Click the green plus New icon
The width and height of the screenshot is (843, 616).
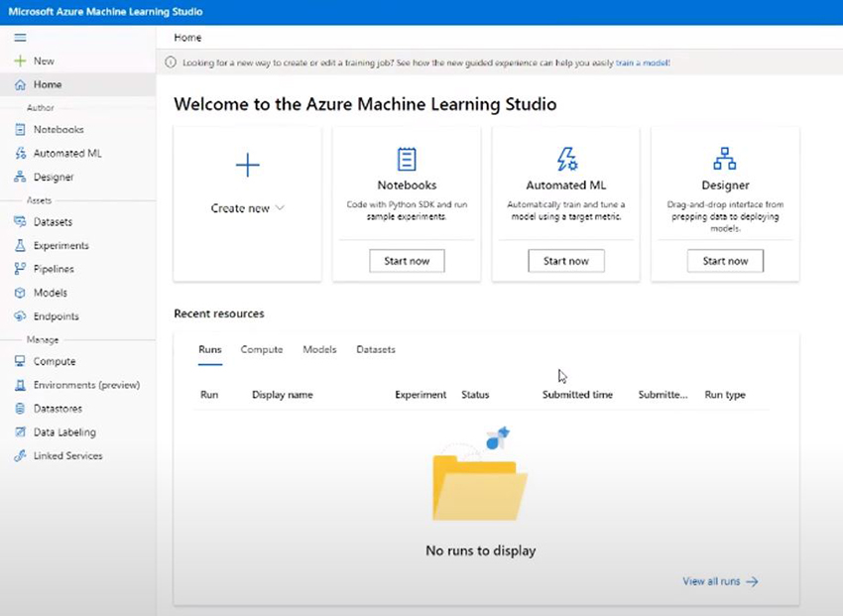tap(20, 61)
